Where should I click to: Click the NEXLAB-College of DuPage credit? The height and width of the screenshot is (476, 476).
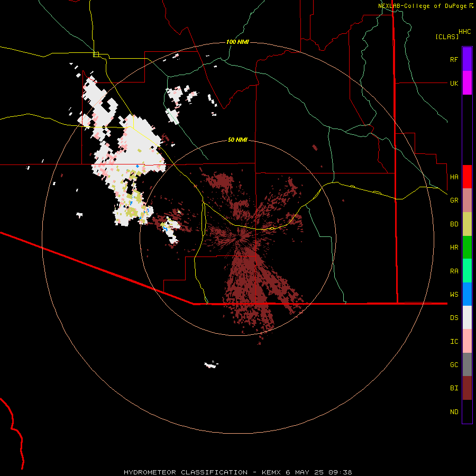[x=422, y=6]
